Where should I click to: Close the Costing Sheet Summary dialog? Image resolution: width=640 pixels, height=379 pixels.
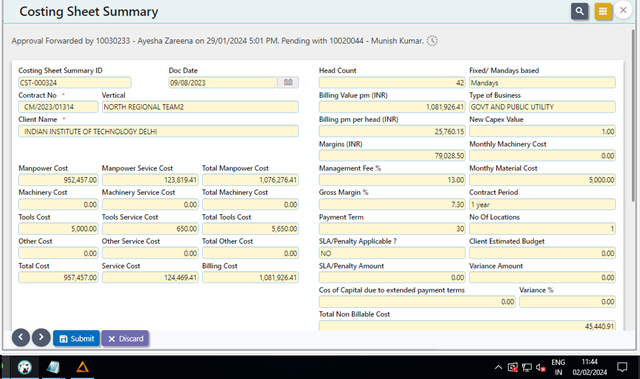(623, 11)
